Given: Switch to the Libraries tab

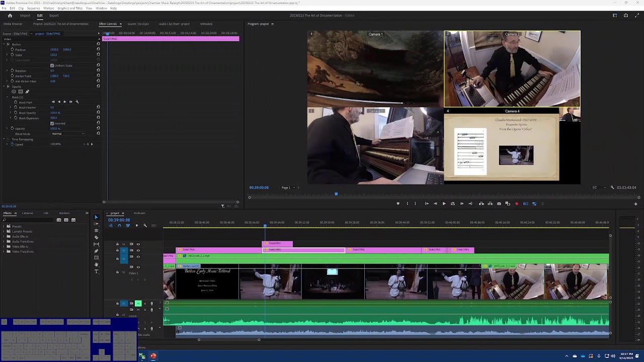Looking at the screenshot, I should 28,213.
